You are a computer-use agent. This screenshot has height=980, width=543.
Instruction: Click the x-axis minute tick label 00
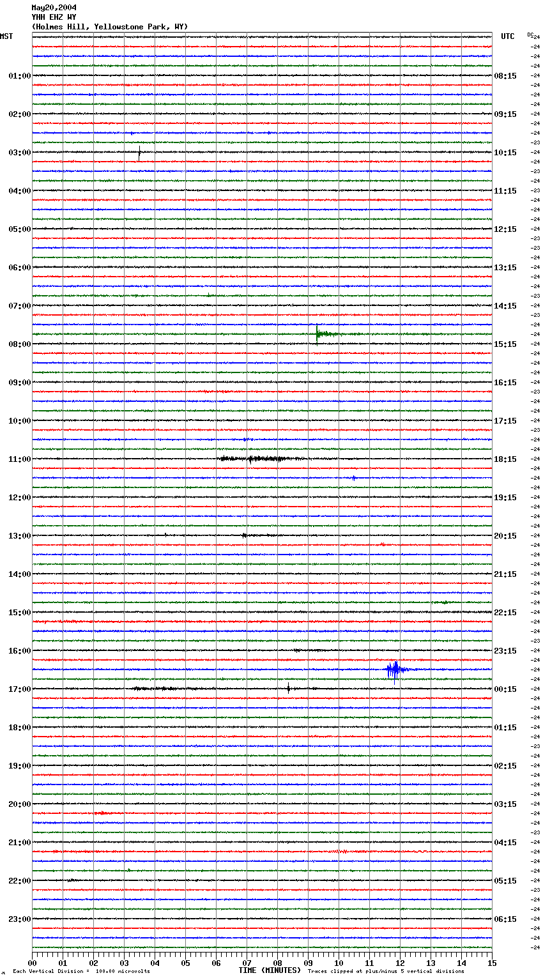click(x=32, y=963)
